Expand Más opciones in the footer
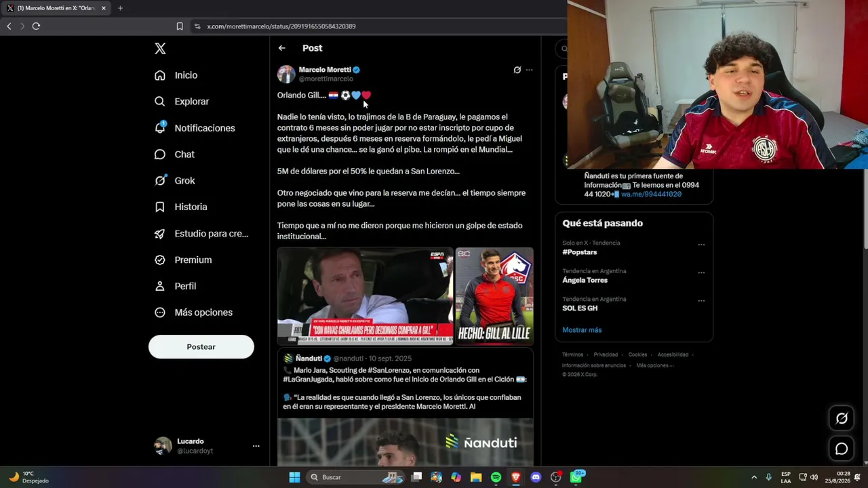868x488 pixels. coord(654,365)
